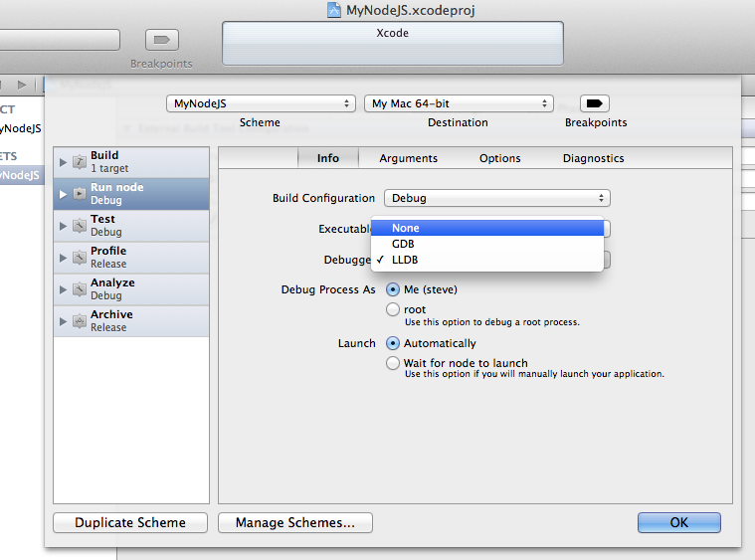Screen dimensions: 755x560
Task: Open the MyNodeJS Scheme popup
Action: 261,103
